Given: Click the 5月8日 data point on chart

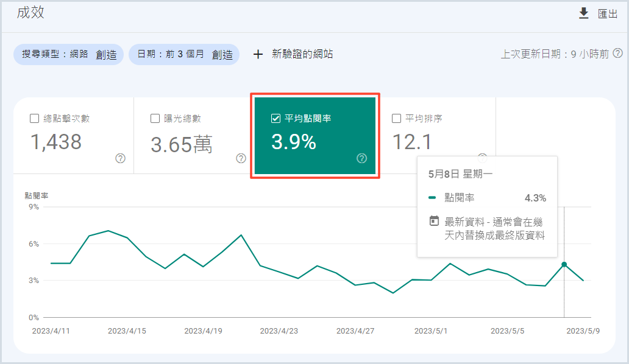Looking at the screenshot, I should point(564,264).
